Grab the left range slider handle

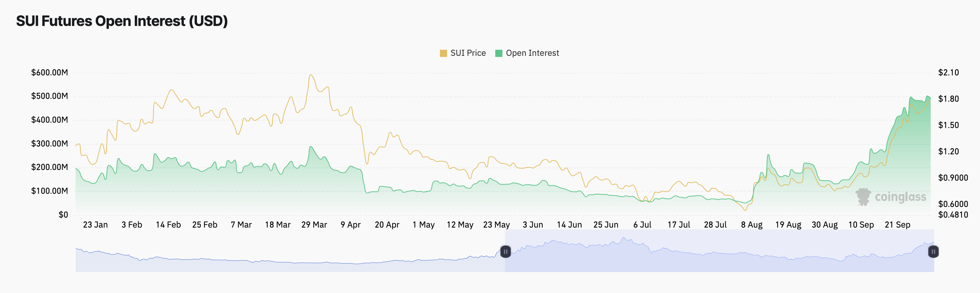click(x=505, y=251)
